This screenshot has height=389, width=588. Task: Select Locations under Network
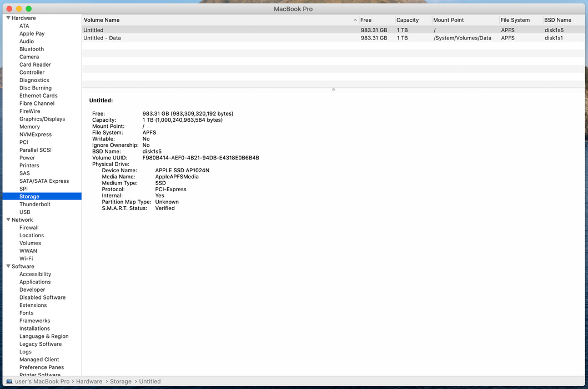click(32, 236)
